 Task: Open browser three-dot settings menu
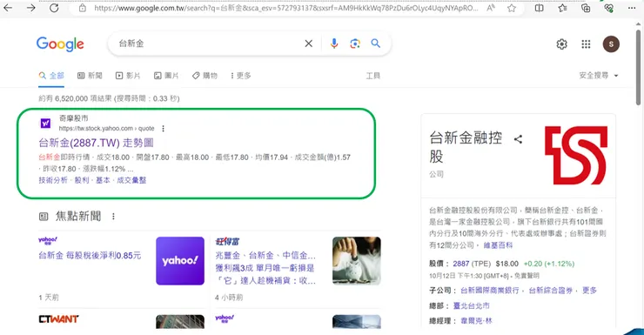click(632, 8)
